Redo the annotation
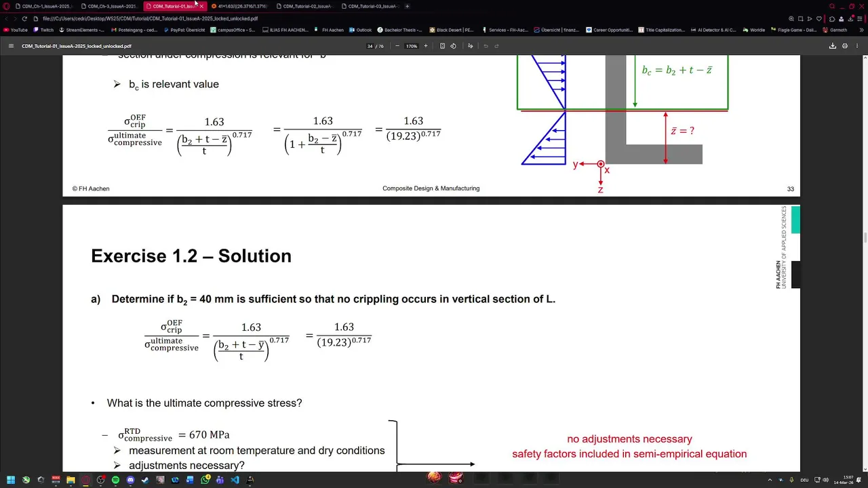This screenshot has height=488, width=868. pos(496,46)
